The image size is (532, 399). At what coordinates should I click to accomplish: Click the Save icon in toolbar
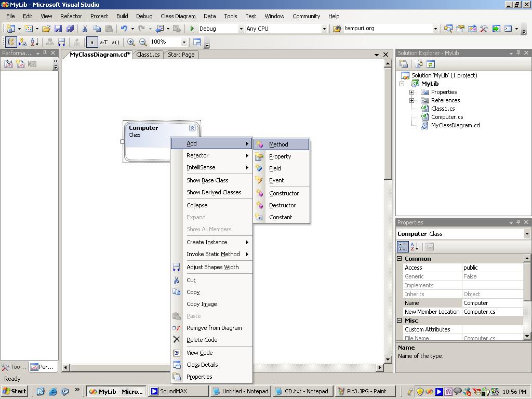click(x=58, y=29)
